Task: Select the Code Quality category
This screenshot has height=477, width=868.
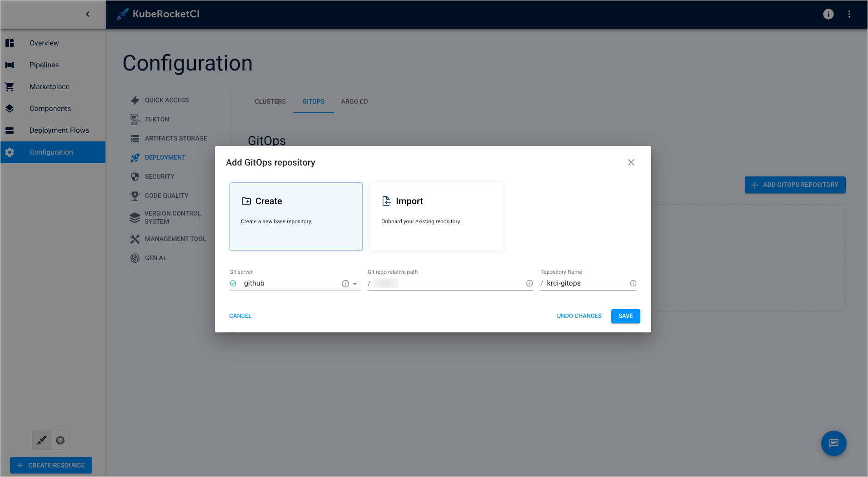Action: click(166, 196)
